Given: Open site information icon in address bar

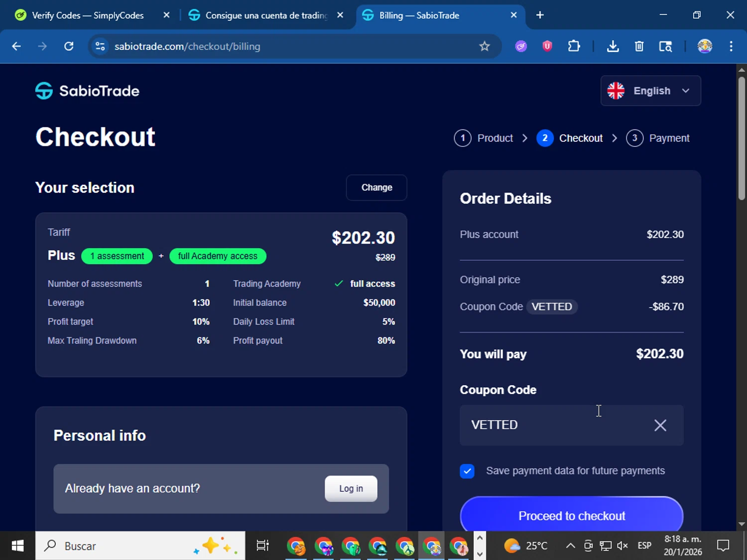Looking at the screenshot, I should 100,46.
